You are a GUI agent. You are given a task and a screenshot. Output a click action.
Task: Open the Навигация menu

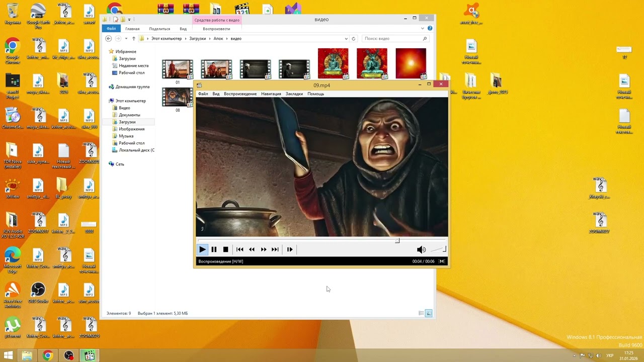click(x=271, y=94)
